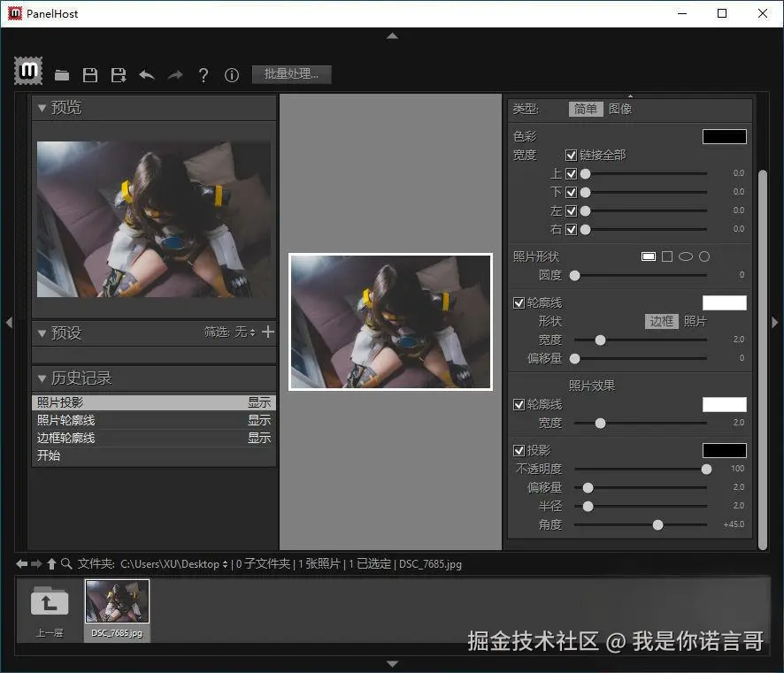The image size is (784, 673).
Task: Select the circle photo shape icon
Action: [x=704, y=256]
